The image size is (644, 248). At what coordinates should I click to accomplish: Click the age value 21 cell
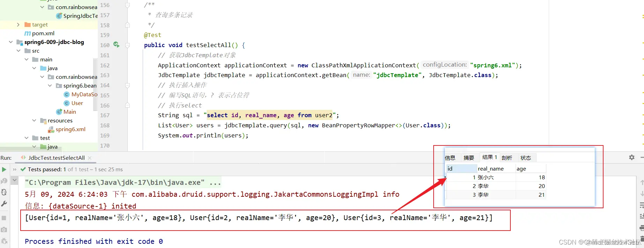coord(531,195)
